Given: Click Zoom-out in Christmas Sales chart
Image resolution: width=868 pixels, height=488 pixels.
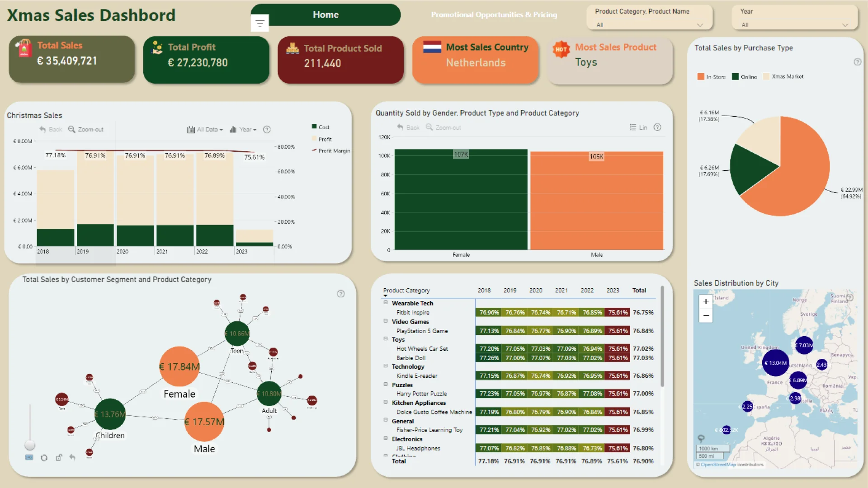Looking at the screenshot, I should click(86, 129).
